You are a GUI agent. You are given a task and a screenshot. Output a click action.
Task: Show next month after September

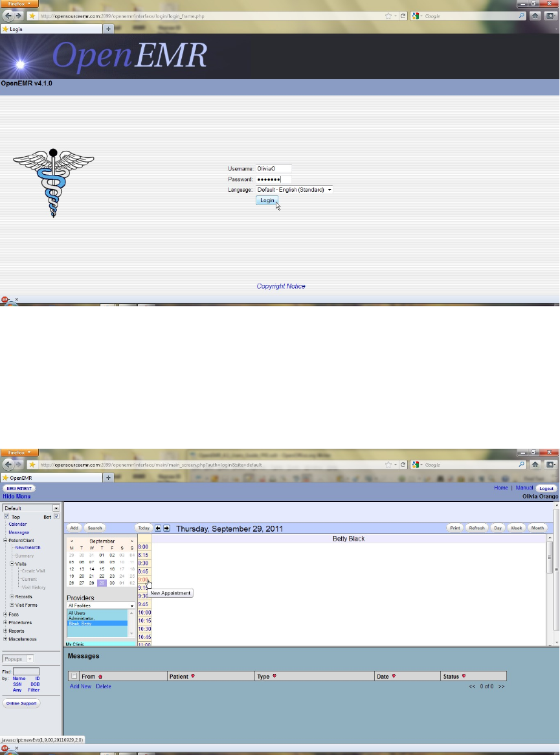click(x=132, y=541)
